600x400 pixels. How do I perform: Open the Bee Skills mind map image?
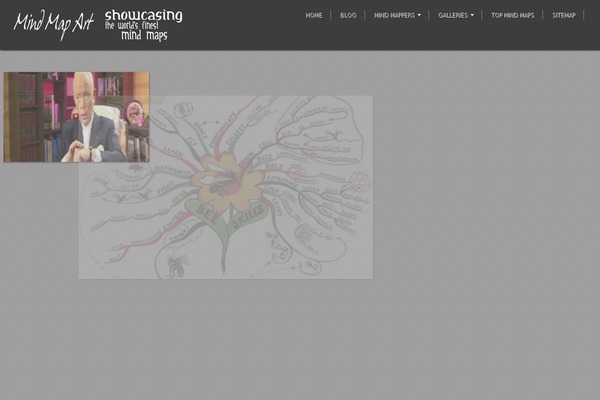[226, 187]
